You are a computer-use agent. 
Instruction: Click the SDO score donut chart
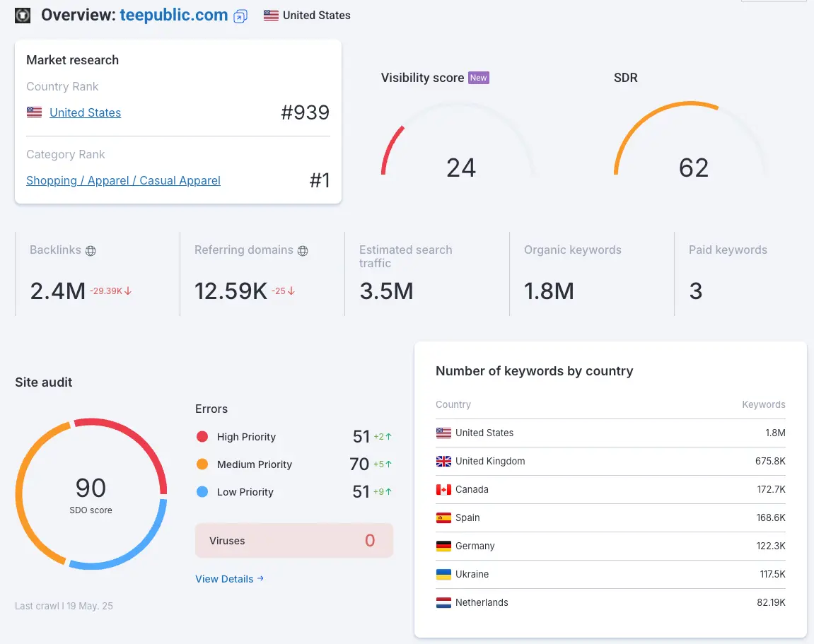[91, 493]
